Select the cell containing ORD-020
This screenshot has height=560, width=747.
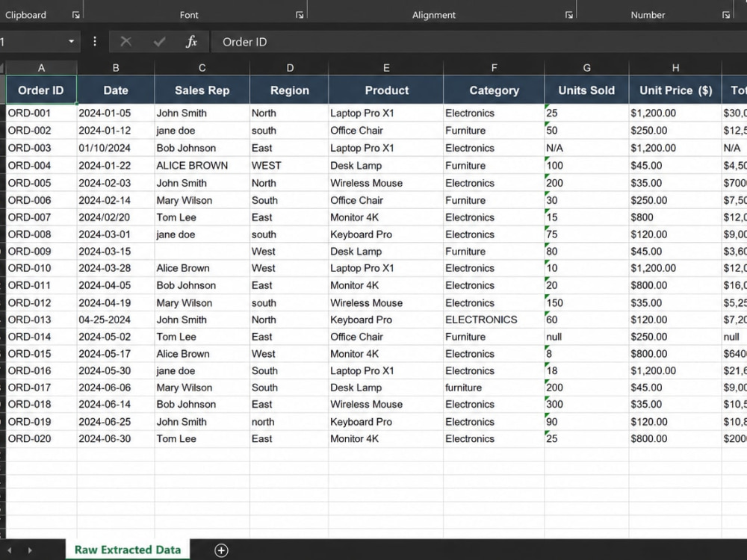[41, 438]
